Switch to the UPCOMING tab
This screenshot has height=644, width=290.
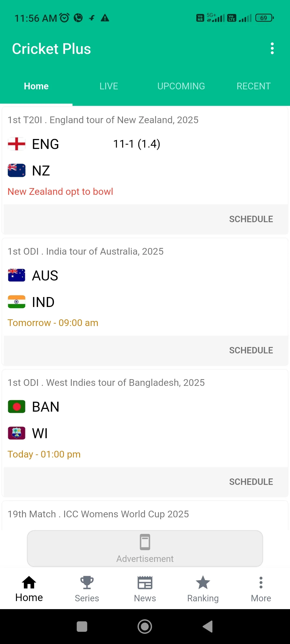pos(181,86)
